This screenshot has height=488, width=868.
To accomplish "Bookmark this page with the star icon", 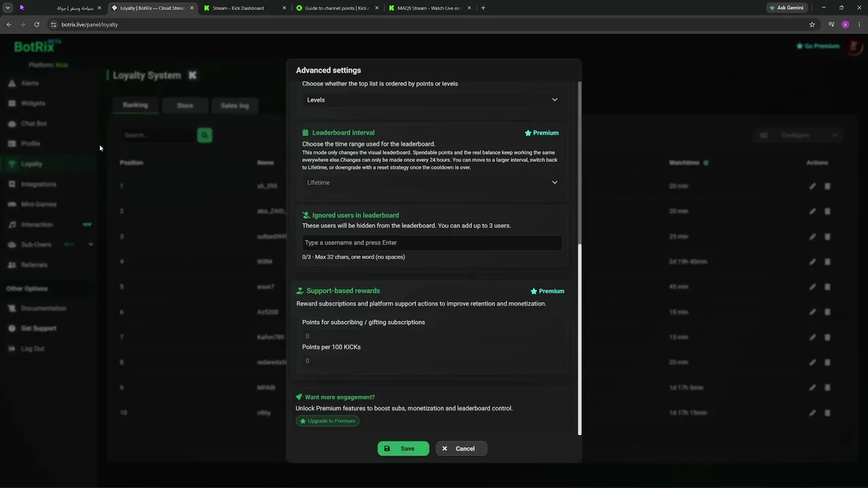I will pyautogui.click(x=812, y=24).
